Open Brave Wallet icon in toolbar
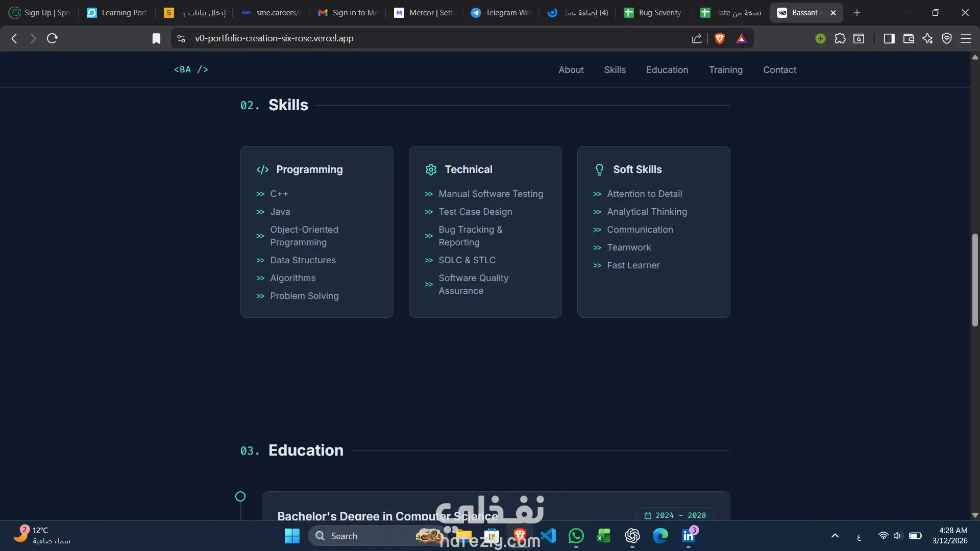Viewport: 980px width, 551px height. tap(908, 38)
